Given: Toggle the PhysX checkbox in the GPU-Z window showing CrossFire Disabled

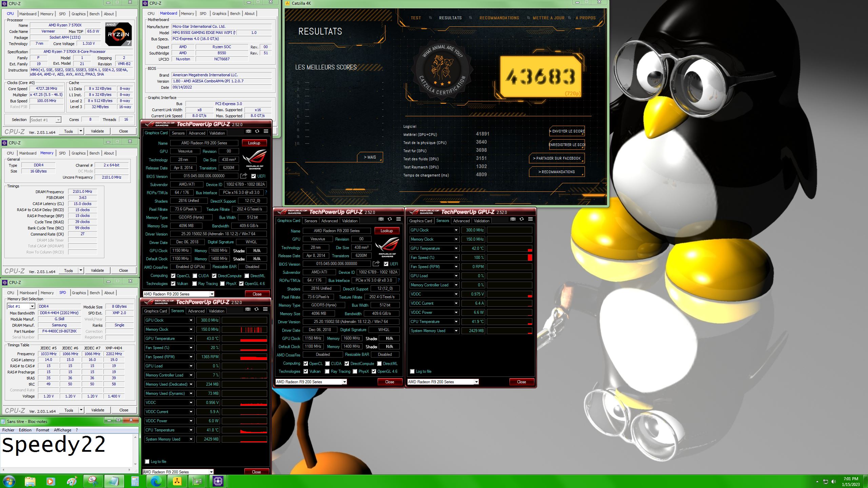Looking at the screenshot, I should click(355, 371).
